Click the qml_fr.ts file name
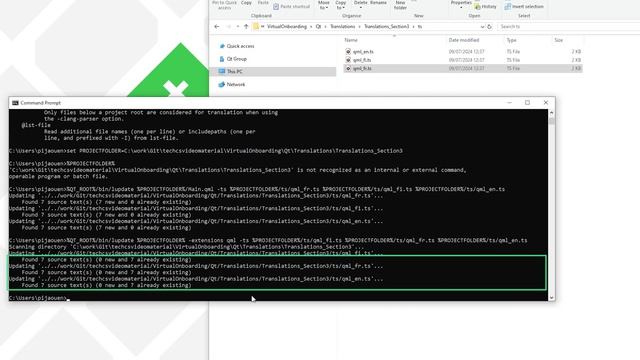The image size is (640, 360). [362, 69]
